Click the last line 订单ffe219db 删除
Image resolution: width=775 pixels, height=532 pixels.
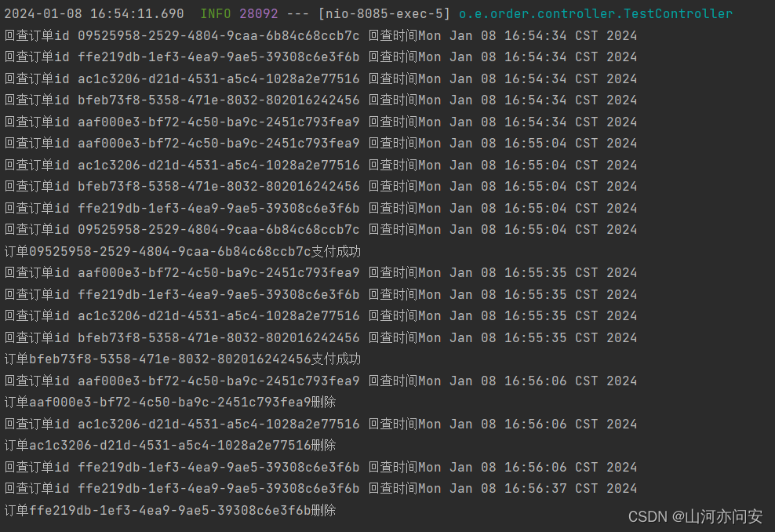[170, 510]
